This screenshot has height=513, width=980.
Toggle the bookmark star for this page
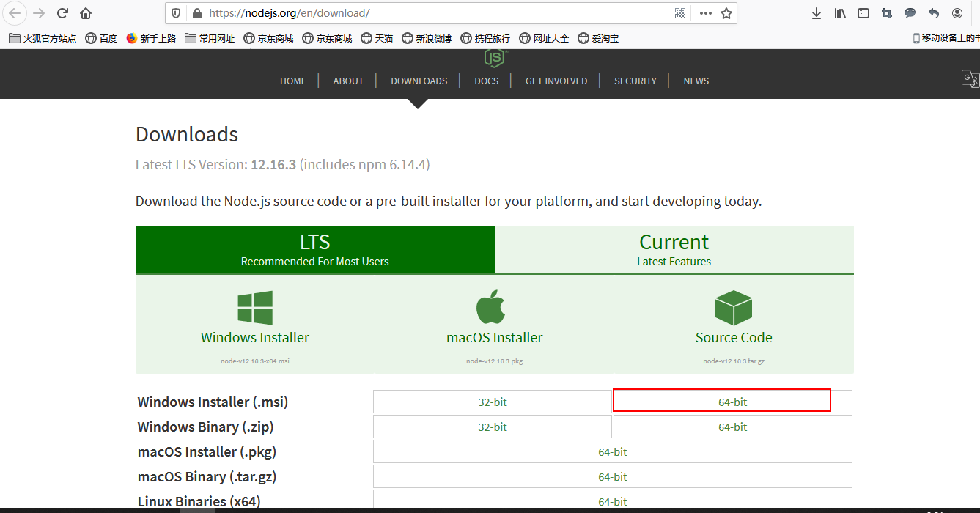(x=726, y=12)
